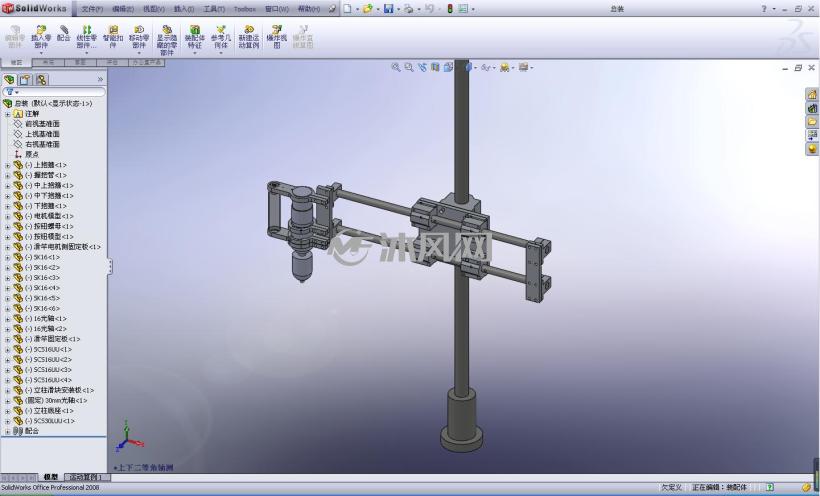Select the 总装 root assembly node
820x496 pixels.
pos(52,104)
